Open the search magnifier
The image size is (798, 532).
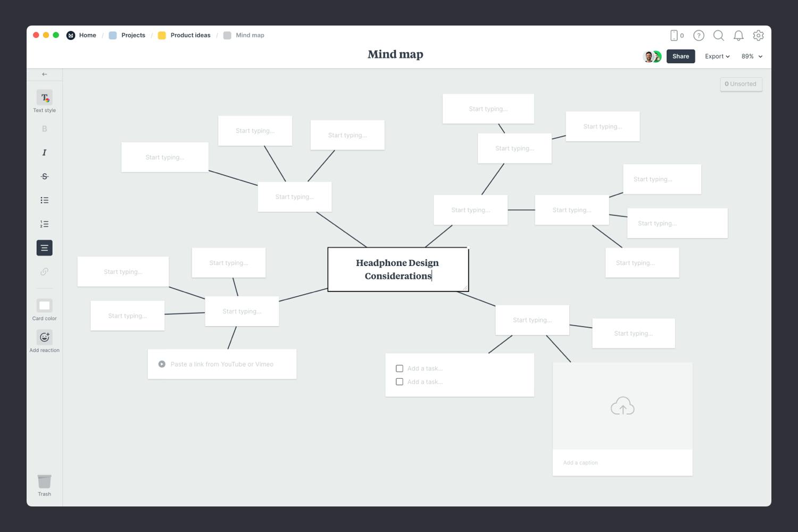(x=718, y=35)
